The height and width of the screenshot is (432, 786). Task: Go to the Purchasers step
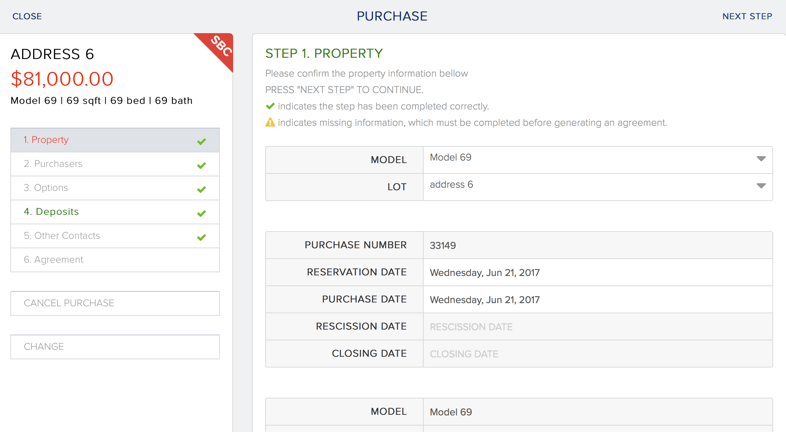pos(53,164)
